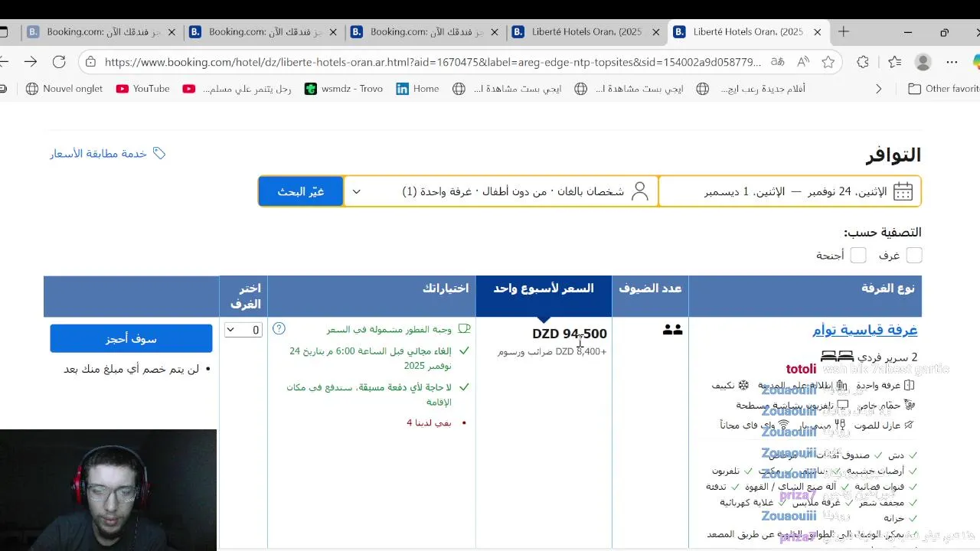
Task: Open 'خدمة مطابقة الأسعار' price match link
Action: 98,154
